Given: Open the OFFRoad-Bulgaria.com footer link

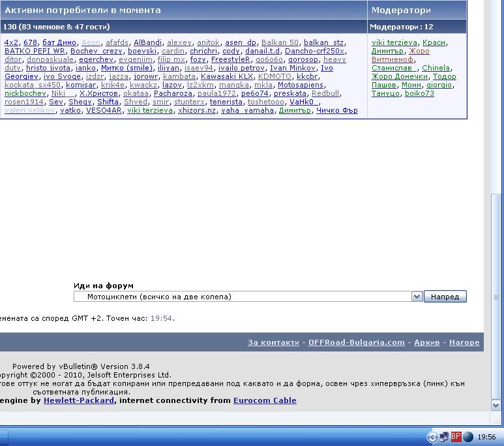Looking at the screenshot, I should click(357, 342).
